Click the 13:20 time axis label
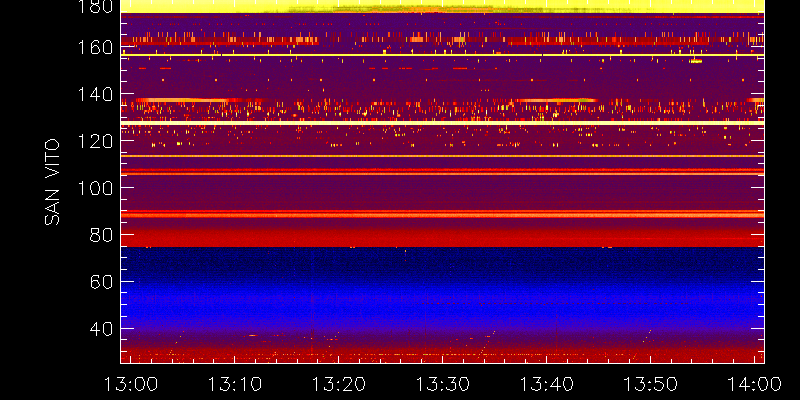 339,384
